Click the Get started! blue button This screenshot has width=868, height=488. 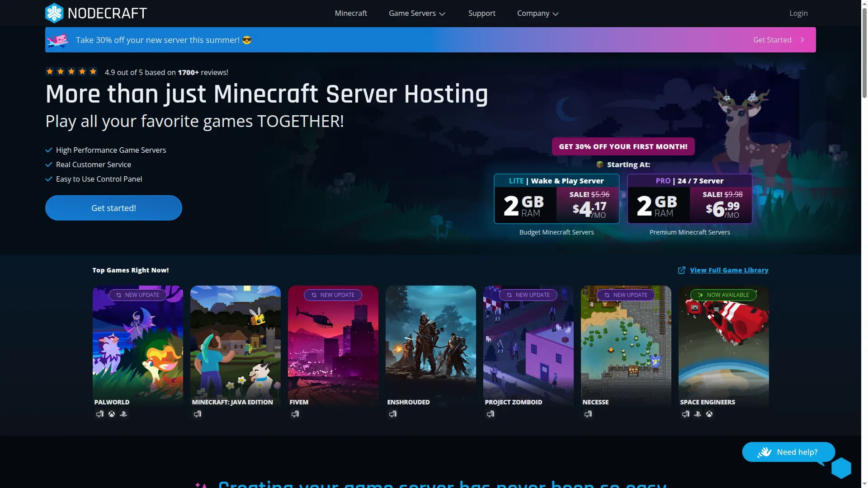coord(113,208)
